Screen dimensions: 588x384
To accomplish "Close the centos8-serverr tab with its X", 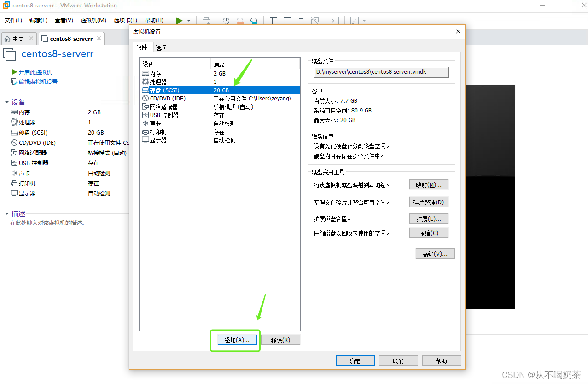I will coord(99,38).
